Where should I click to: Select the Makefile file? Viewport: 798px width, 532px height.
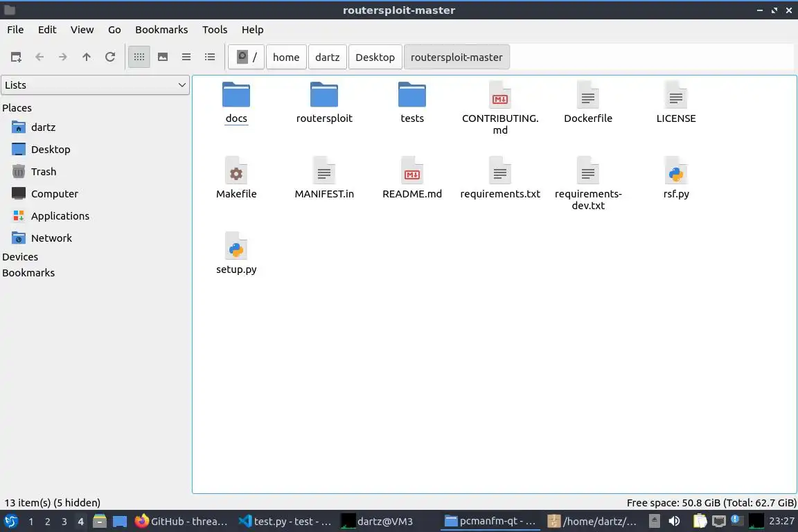(x=236, y=179)
